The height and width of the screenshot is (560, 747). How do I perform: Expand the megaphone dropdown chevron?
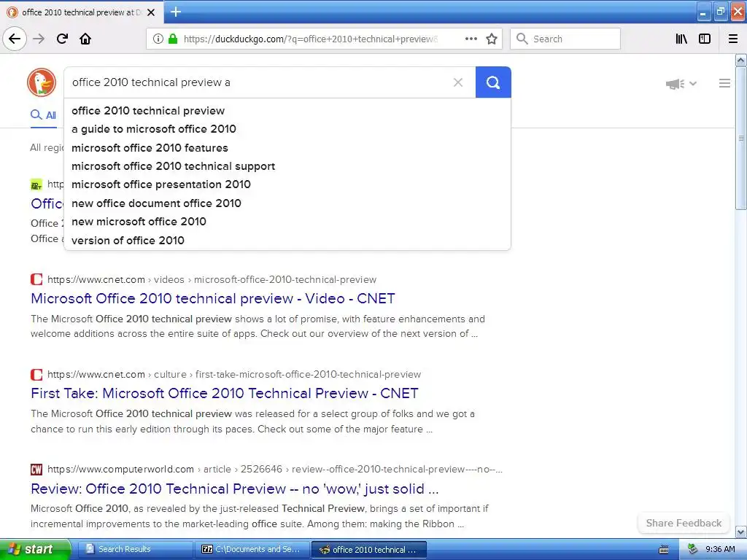(693, 84)
